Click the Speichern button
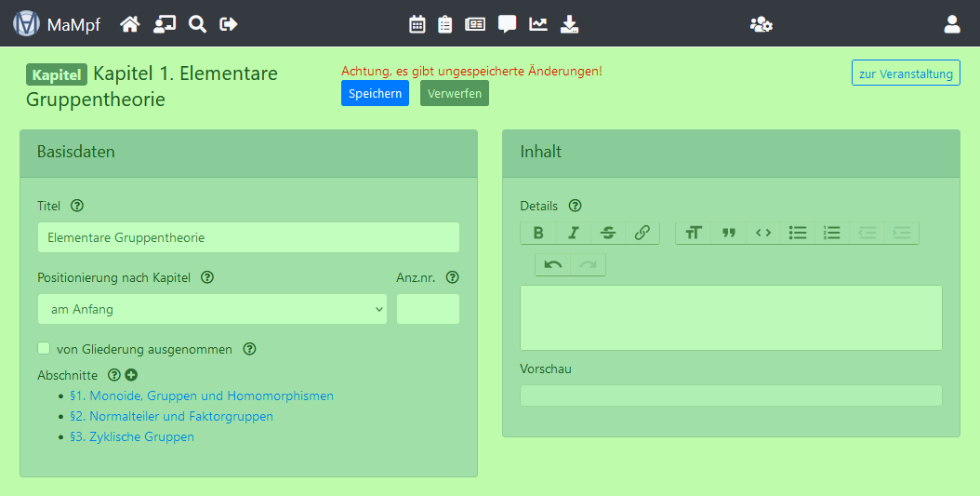 coord(375,93)
